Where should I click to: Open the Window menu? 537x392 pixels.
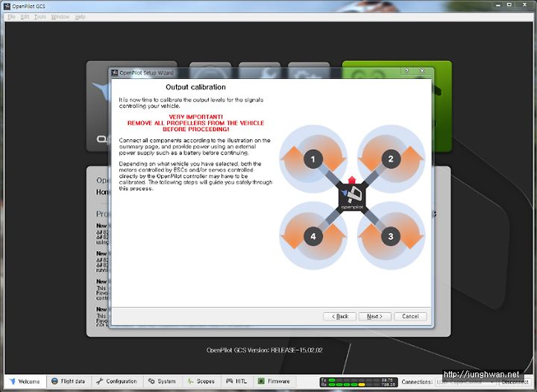pos(60,16)
